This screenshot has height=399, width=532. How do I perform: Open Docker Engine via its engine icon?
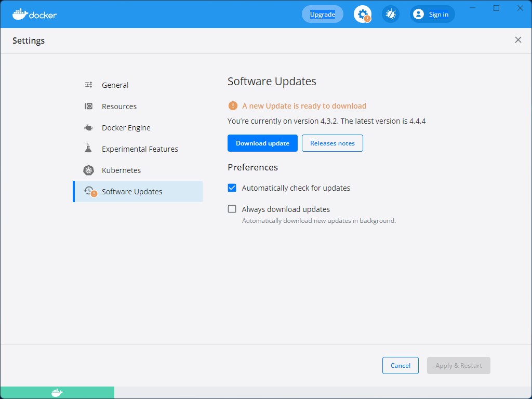[88, 127]
